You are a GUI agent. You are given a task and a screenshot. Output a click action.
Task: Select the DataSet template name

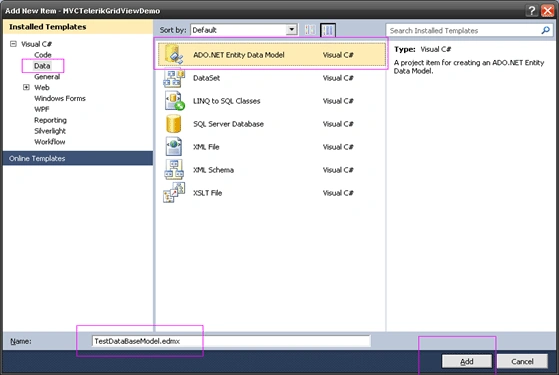[206, 78]
